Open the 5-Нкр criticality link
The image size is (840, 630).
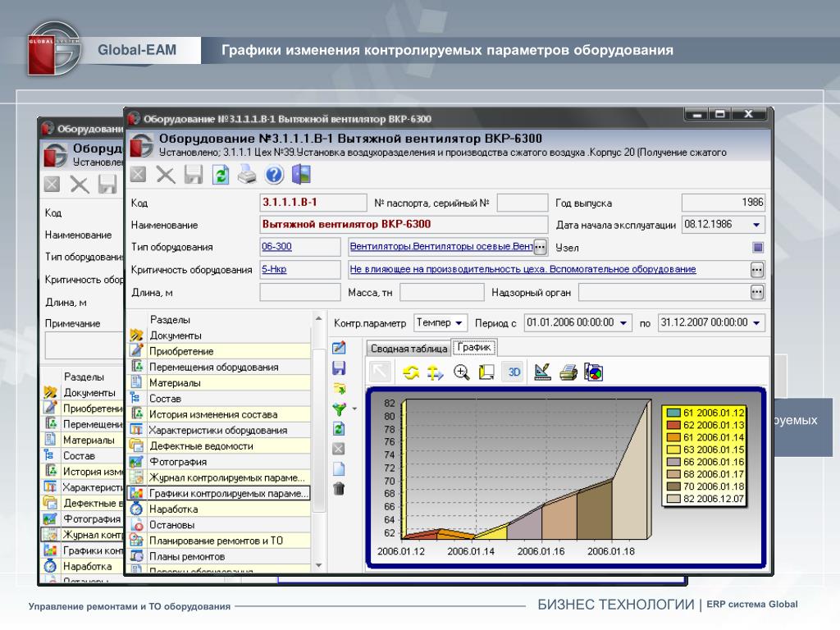click(274, 269)
